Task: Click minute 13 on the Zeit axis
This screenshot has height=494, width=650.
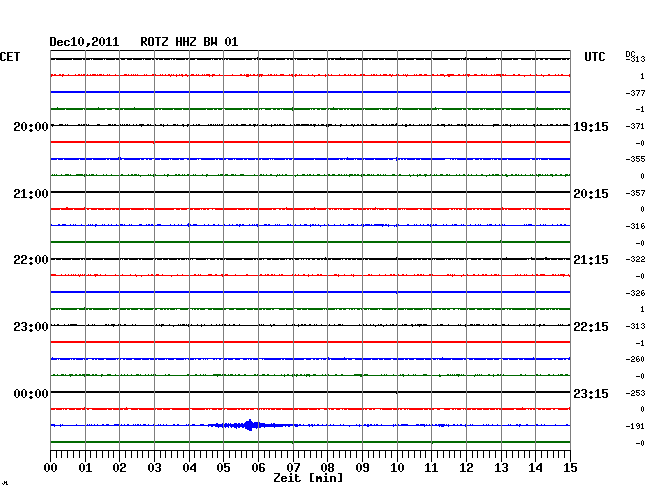Action: 501,468
